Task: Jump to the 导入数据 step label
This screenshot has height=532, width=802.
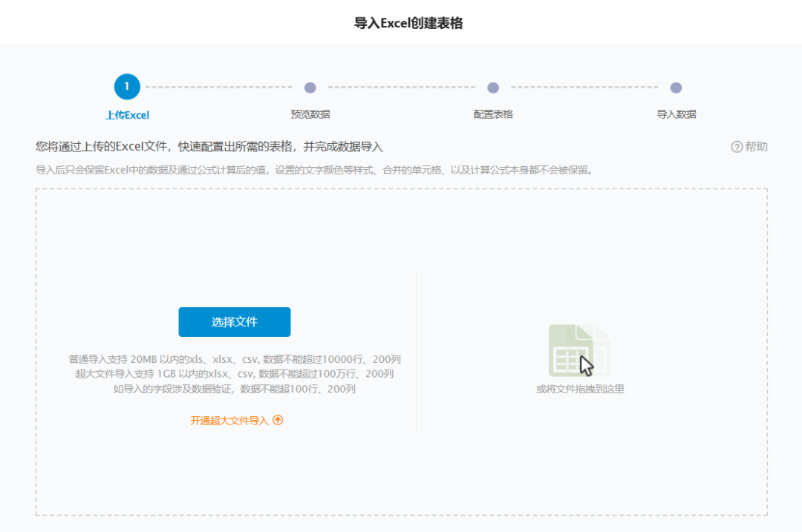Action: point(676,114)
